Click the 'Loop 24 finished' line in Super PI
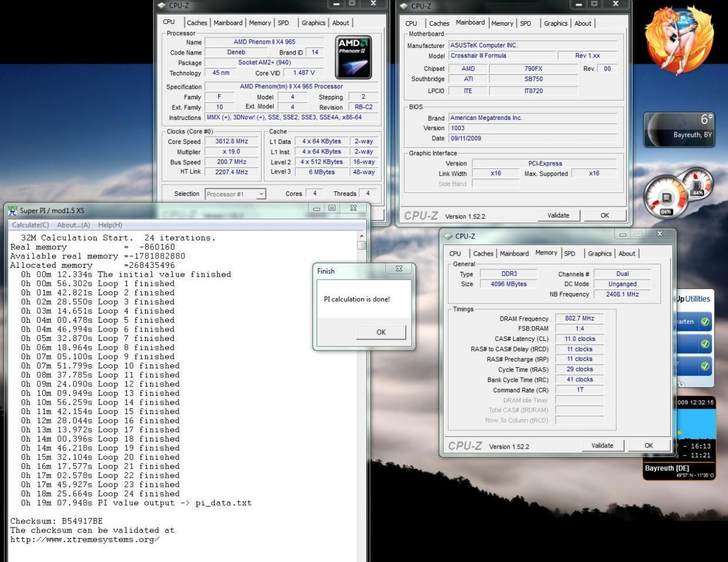 click(100, 494)
